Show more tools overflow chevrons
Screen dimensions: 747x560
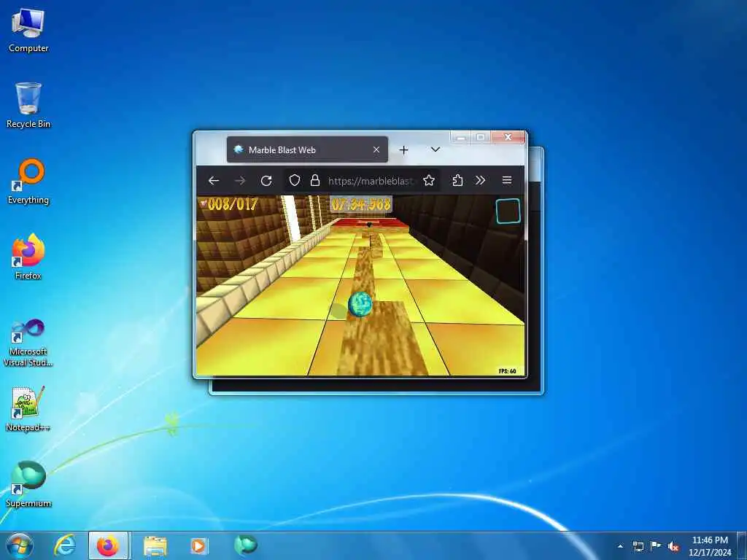[480, 181]
